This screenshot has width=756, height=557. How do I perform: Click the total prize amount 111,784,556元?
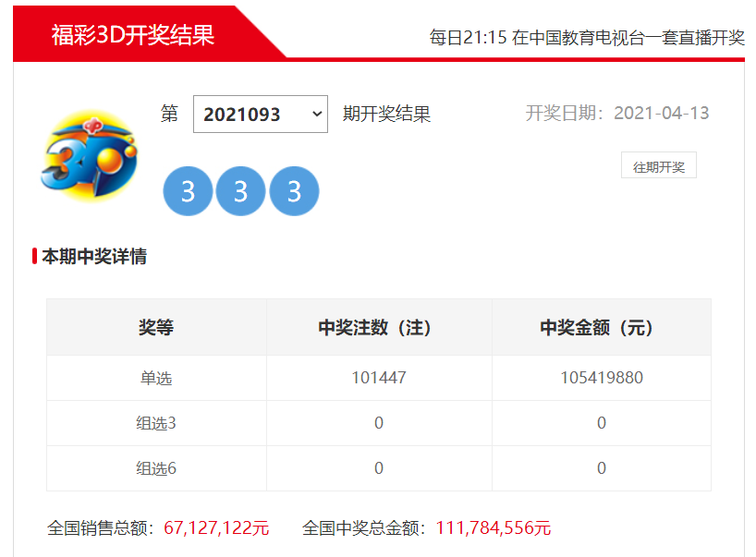click(x=494, y=528)
